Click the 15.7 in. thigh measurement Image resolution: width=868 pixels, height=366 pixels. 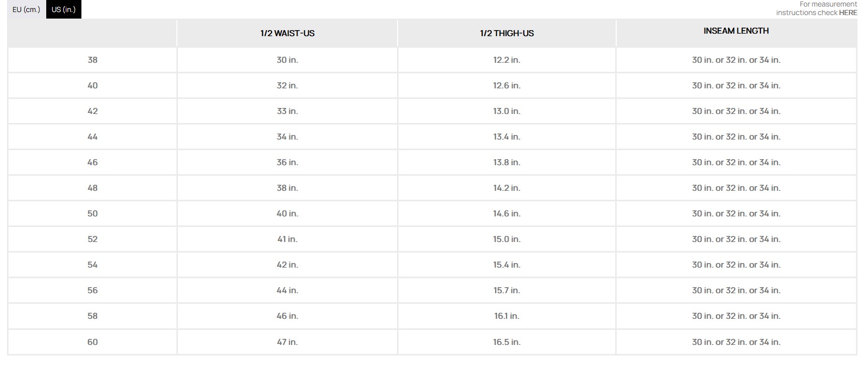[x=507, y=291]
